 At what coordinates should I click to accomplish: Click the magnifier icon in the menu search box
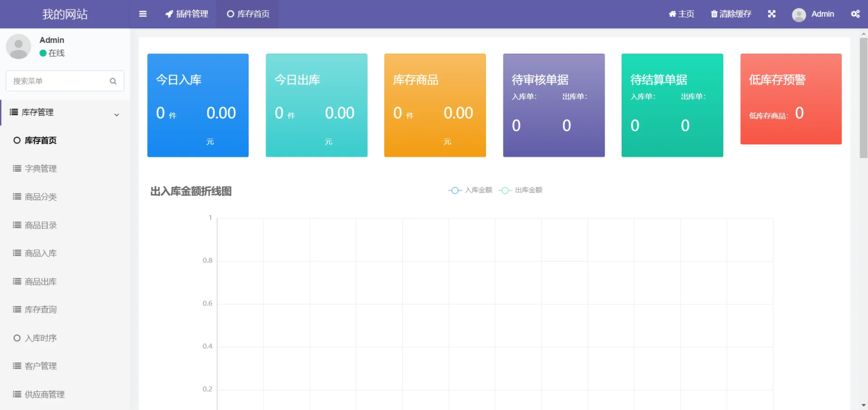113,81
